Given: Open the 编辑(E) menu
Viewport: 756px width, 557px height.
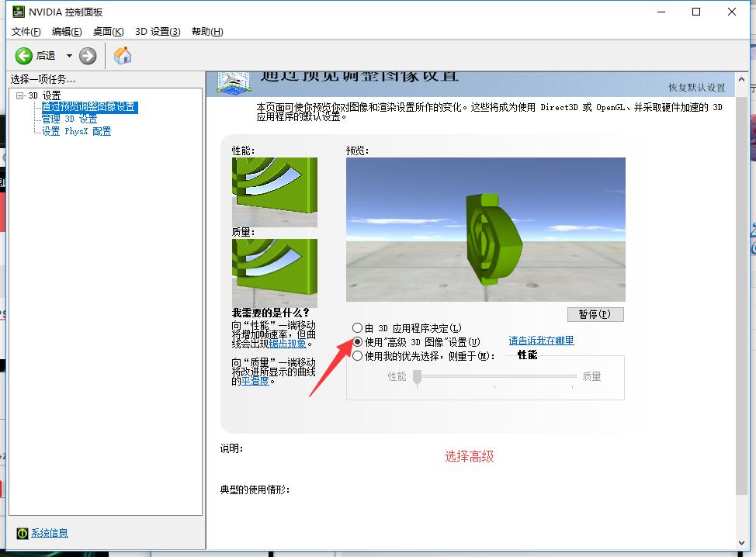Looking at the screenshot, I should coord(67,32).
